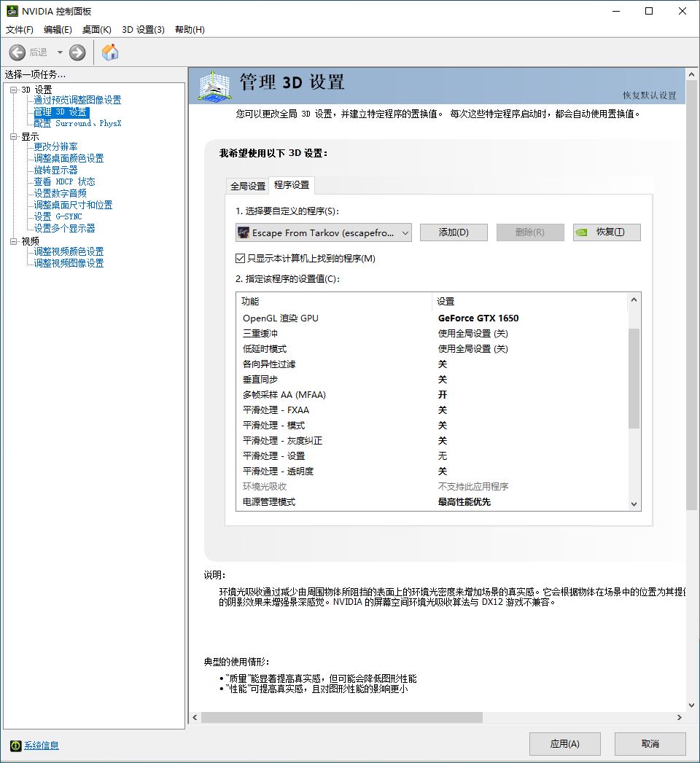Screen dimensions: 700x763
Task: Select 设置多个显示器 in tree
Action: (x=64, y=228)
